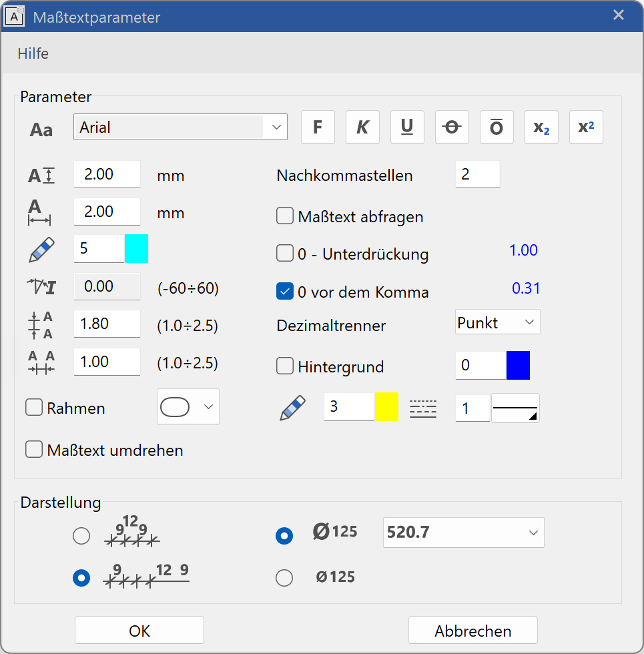Toggle overline text formatting
The image size is (644, 654).
(497, 127)
